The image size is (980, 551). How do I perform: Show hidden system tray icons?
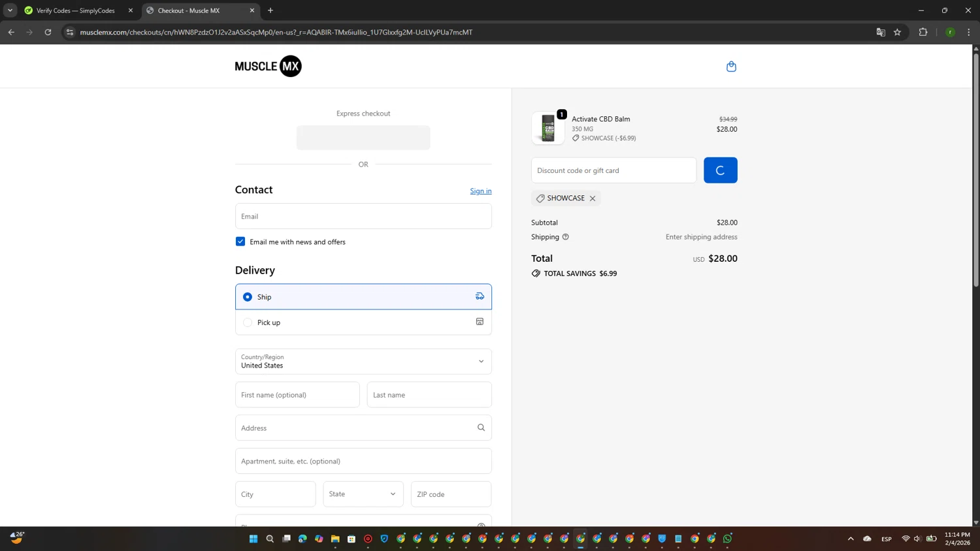point(851,539)
